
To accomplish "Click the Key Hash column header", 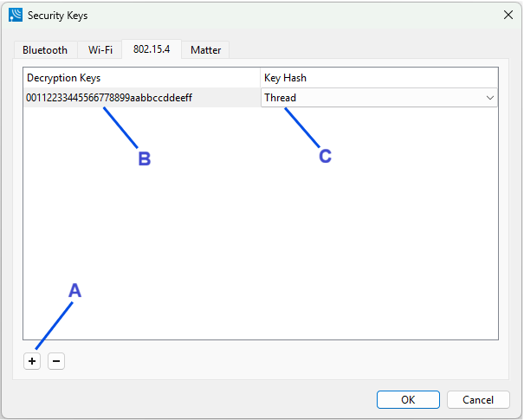I will tap(379, 78).
